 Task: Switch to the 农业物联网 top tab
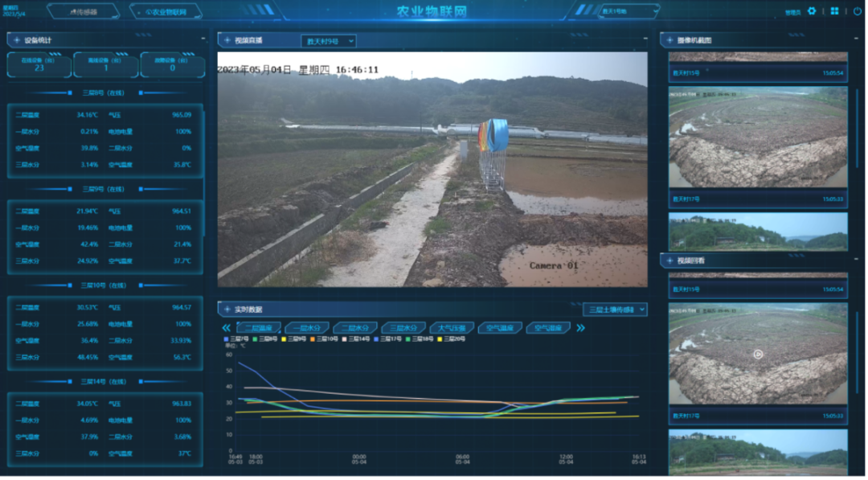click(166, 11)
